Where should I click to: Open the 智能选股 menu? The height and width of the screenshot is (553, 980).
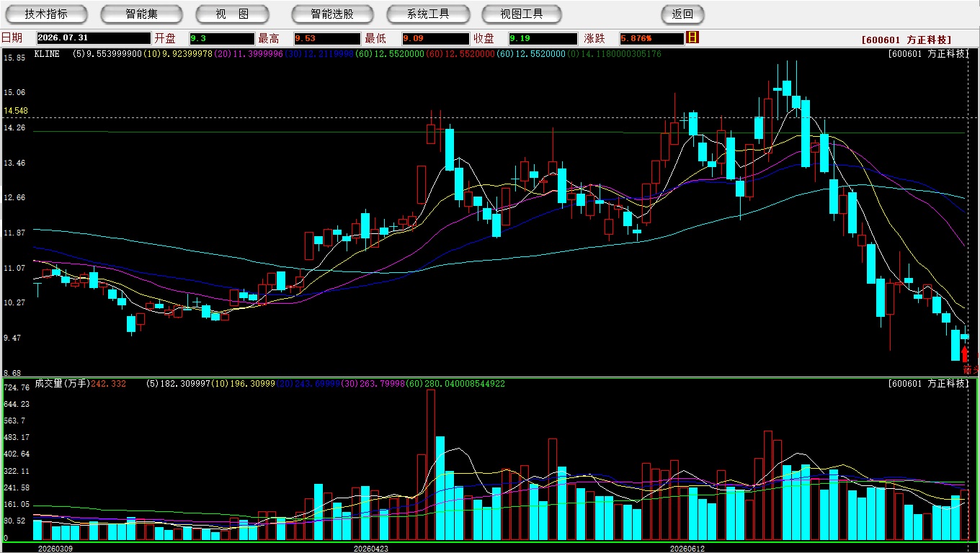[332, 14]
